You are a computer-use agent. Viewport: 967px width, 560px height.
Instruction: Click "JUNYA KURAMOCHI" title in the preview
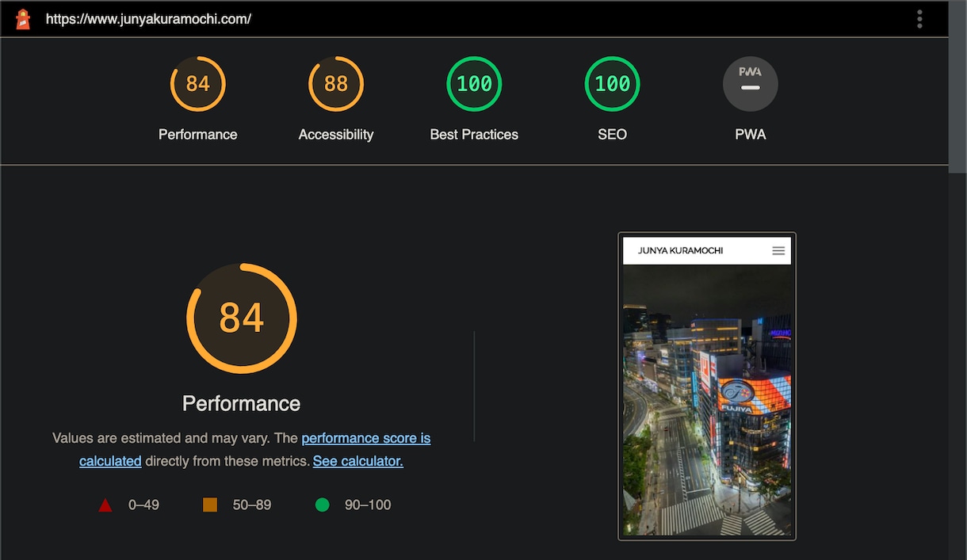[680, 250]
